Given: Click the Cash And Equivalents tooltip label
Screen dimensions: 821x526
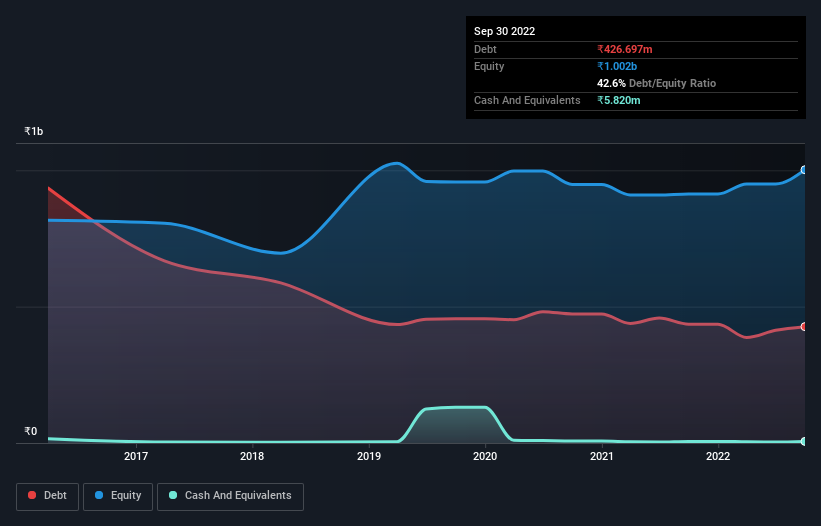Looking at the screenshot, I should [x=527, y=100].
